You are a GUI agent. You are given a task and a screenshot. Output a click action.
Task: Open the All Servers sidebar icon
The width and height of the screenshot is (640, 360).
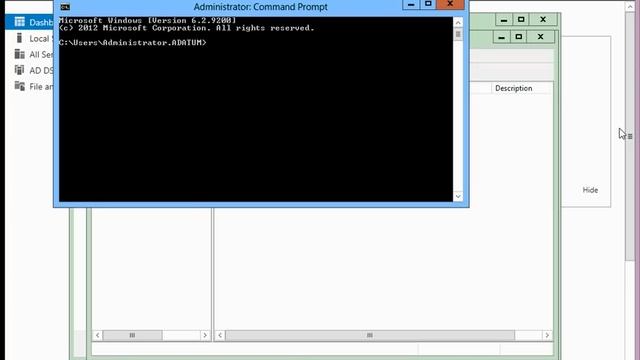(19, 54)
